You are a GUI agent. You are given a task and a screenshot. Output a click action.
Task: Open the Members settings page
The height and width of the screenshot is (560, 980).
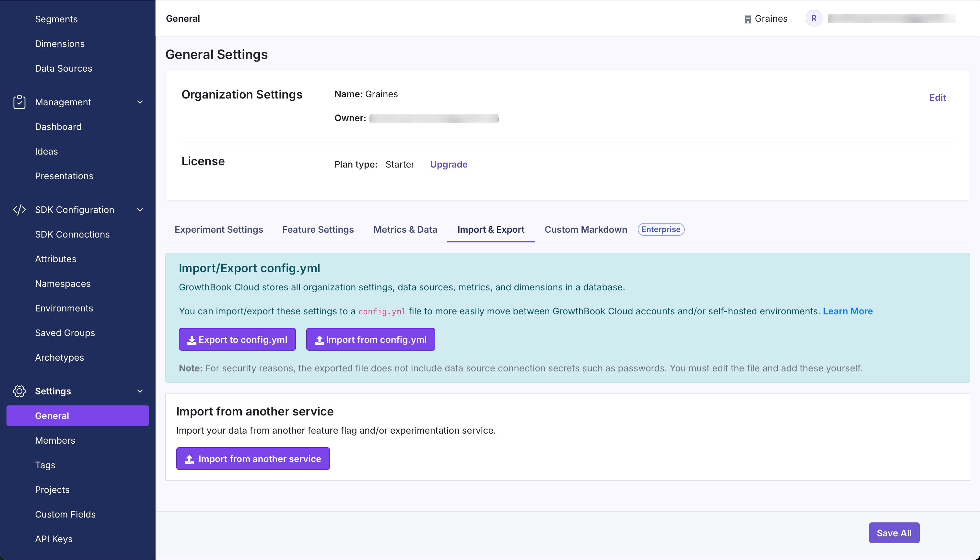click(55, 440)
